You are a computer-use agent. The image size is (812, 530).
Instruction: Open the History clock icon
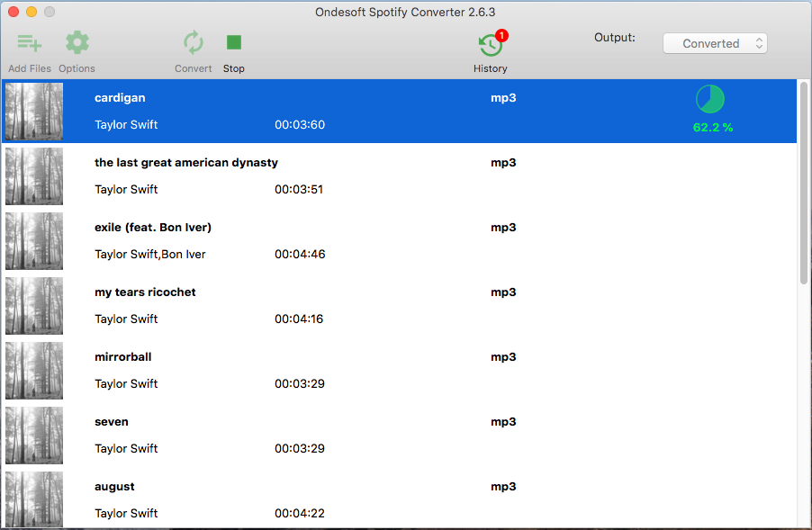coord(490,46)
